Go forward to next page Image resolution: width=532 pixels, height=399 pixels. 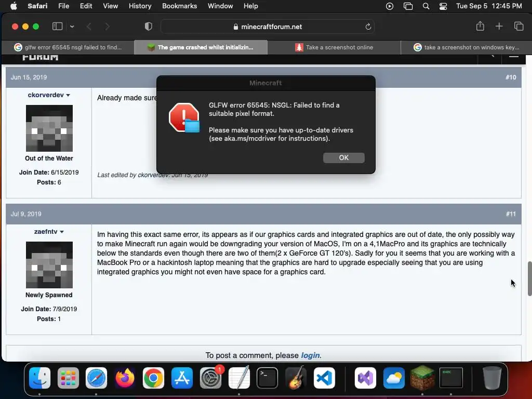[107, 26]
